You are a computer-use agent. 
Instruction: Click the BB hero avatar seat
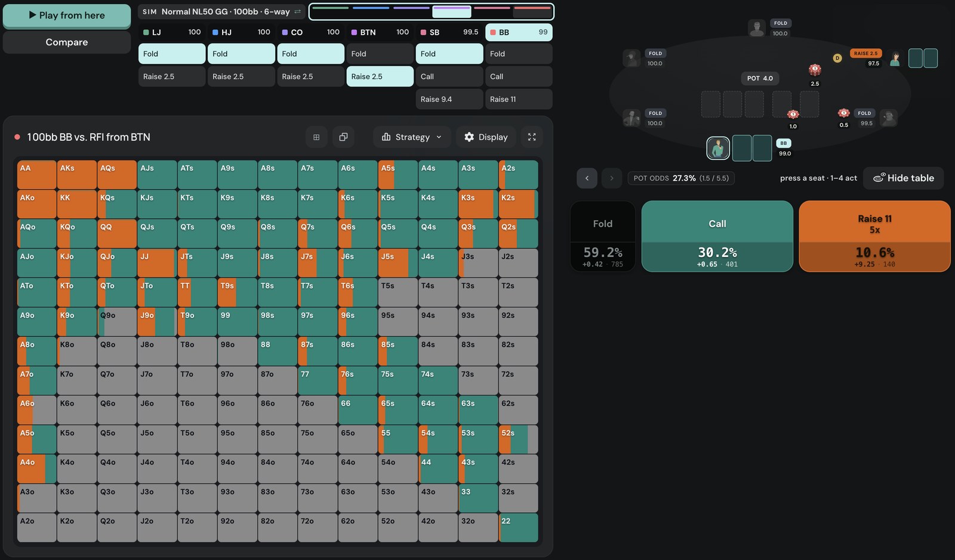coord(718,148)
